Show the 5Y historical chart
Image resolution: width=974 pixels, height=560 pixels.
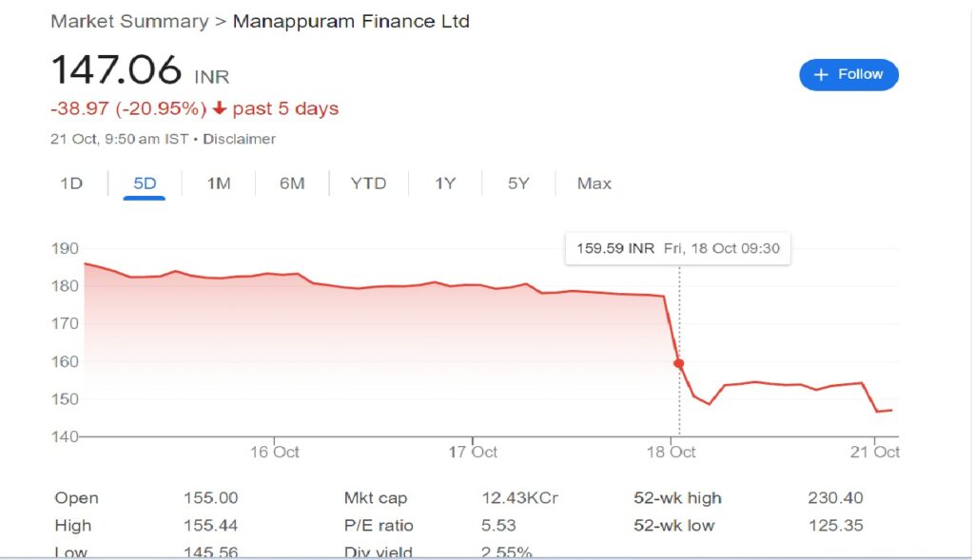517,183
